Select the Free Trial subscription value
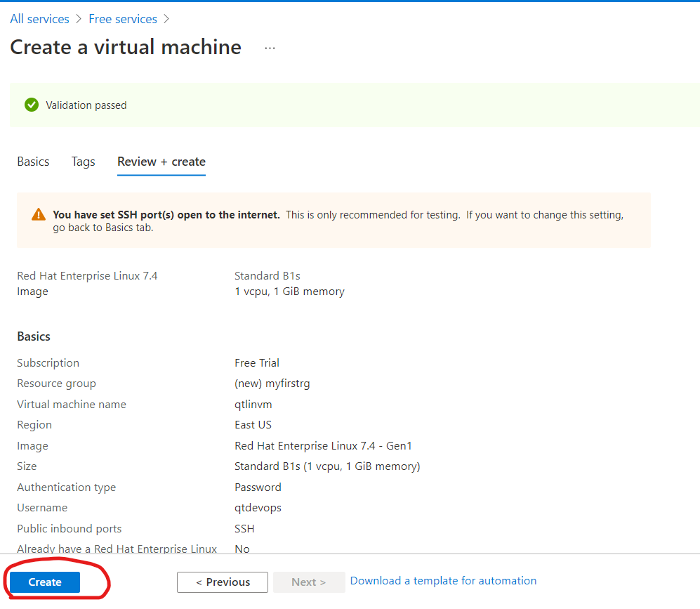The image size is (700, 609). (x=257, y=363)
